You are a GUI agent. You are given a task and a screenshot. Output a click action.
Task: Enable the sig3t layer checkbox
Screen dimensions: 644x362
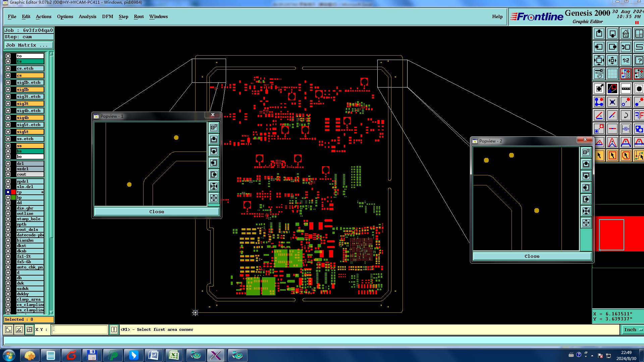(x=8, y=104)
